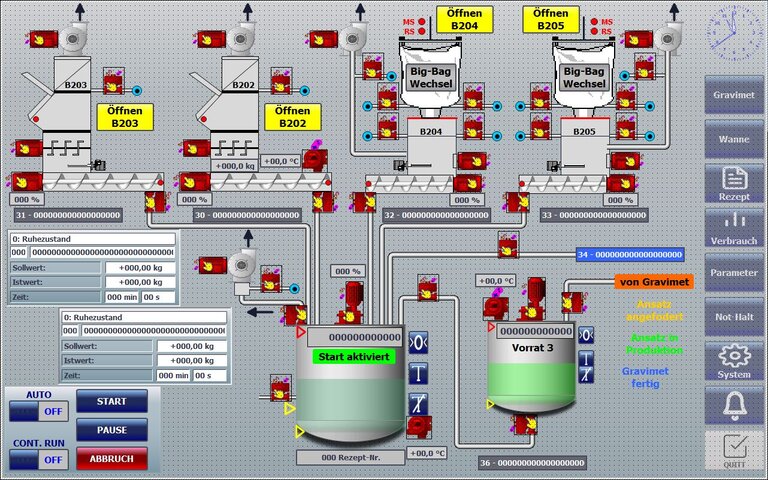Click the red ABBRUCH button
The width and height of the screenshot is (768, 480).
[x=112, y=459]
